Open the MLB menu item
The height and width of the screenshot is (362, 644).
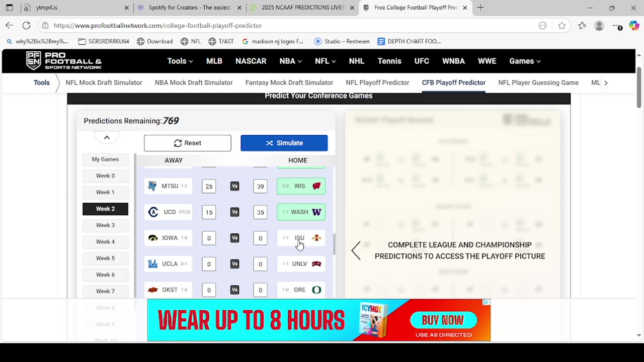tap(214, 61)
